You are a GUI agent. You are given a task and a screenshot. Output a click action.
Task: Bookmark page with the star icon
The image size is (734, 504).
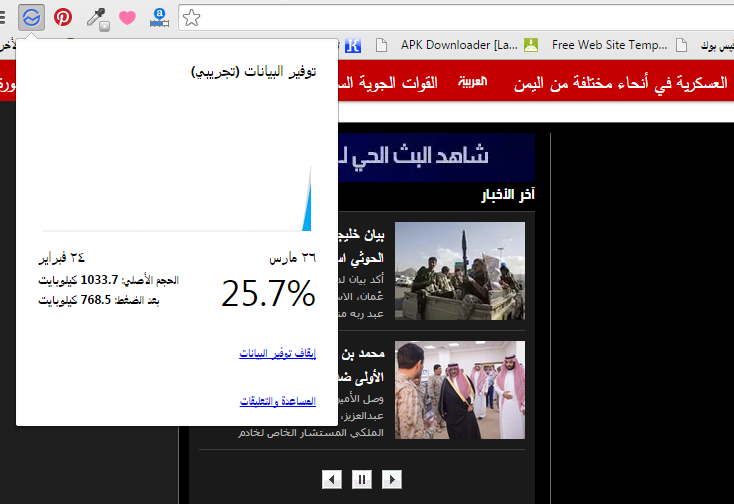click(x=191, y=18)
